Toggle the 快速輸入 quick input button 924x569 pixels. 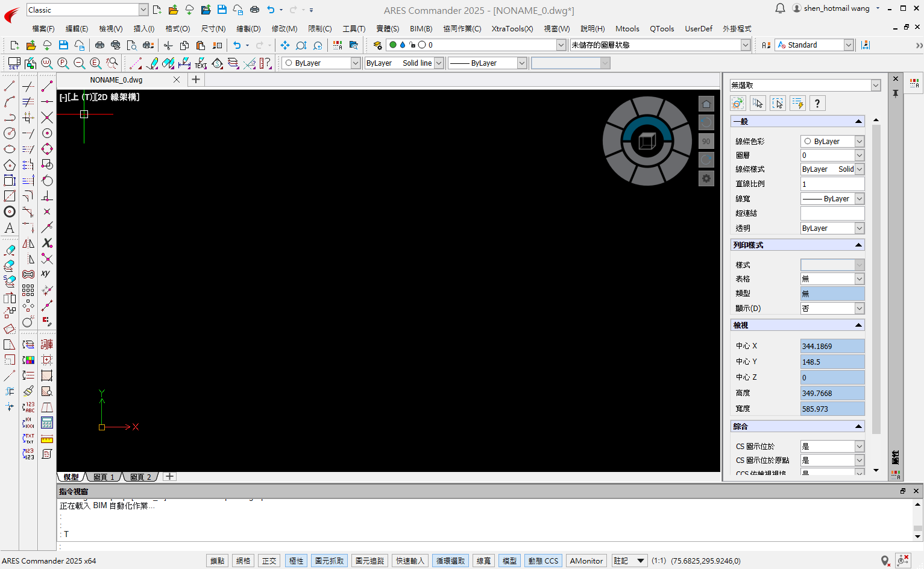410,561
